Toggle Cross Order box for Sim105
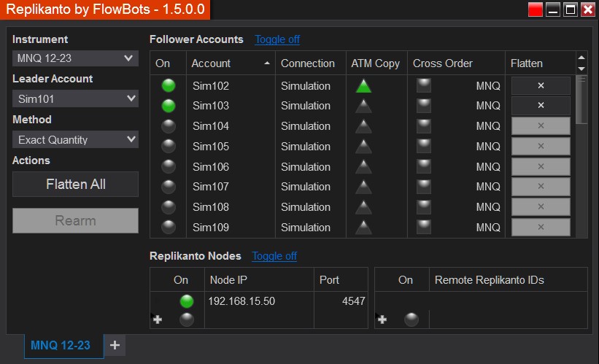This screenshot has height=364, width=599. coord(424,146)
